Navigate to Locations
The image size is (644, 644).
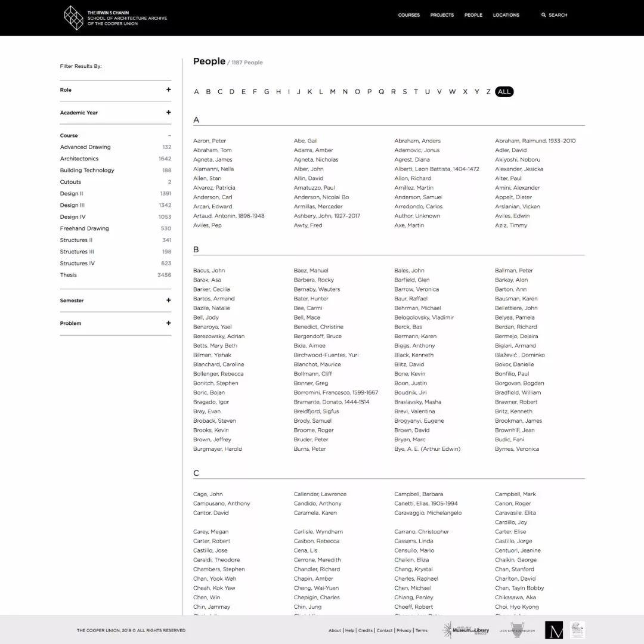pos(506,15)
